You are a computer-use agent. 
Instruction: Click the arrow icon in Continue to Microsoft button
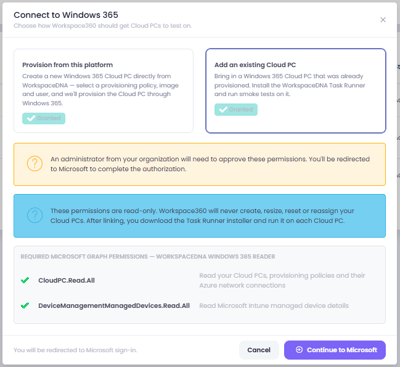point(299,350)
